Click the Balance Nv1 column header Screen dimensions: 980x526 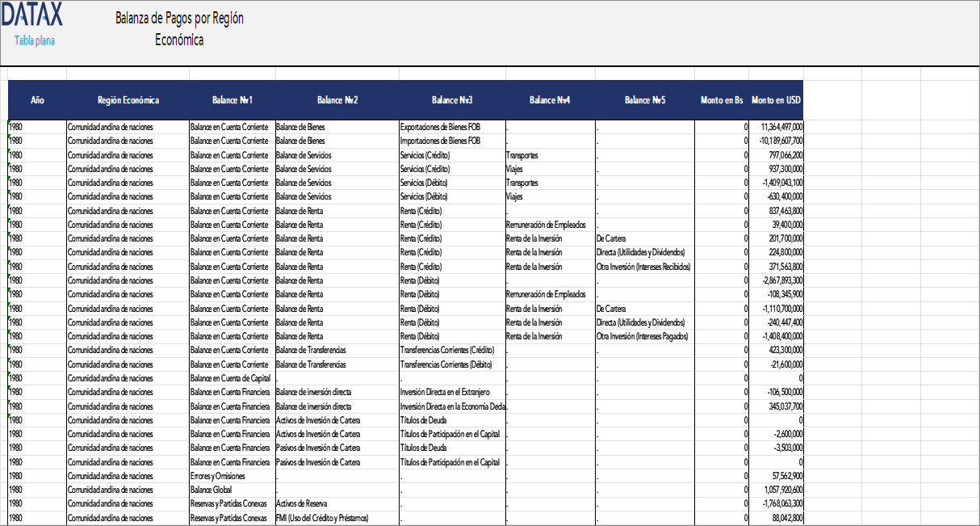point(232,100)
